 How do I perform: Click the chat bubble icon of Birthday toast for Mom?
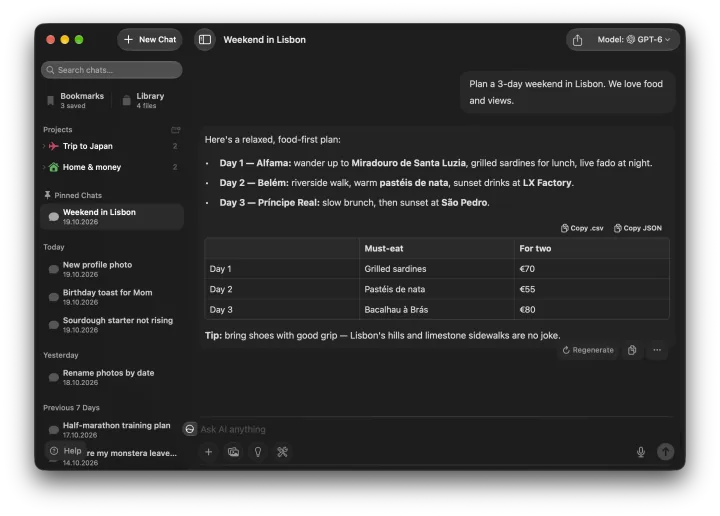54,297
